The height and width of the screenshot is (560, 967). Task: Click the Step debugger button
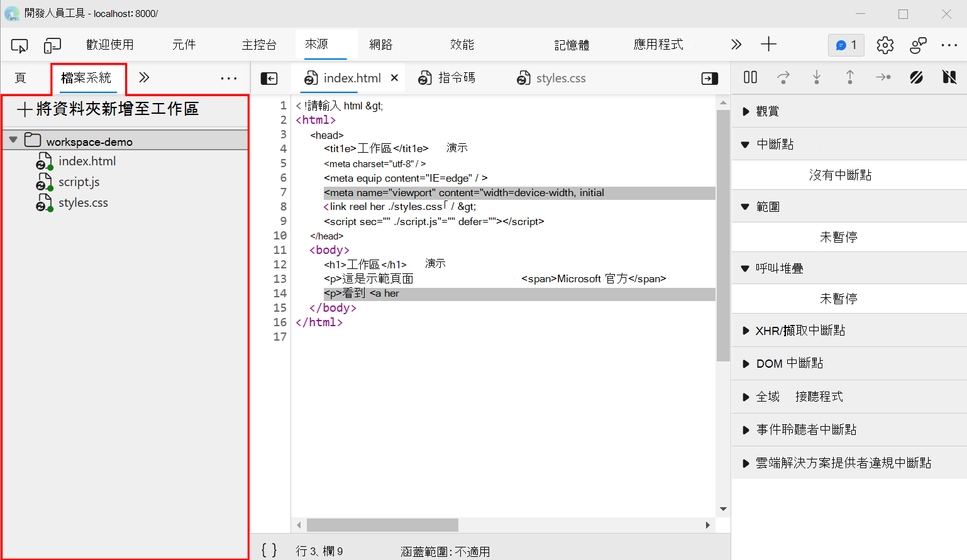(x=883, y=77)
